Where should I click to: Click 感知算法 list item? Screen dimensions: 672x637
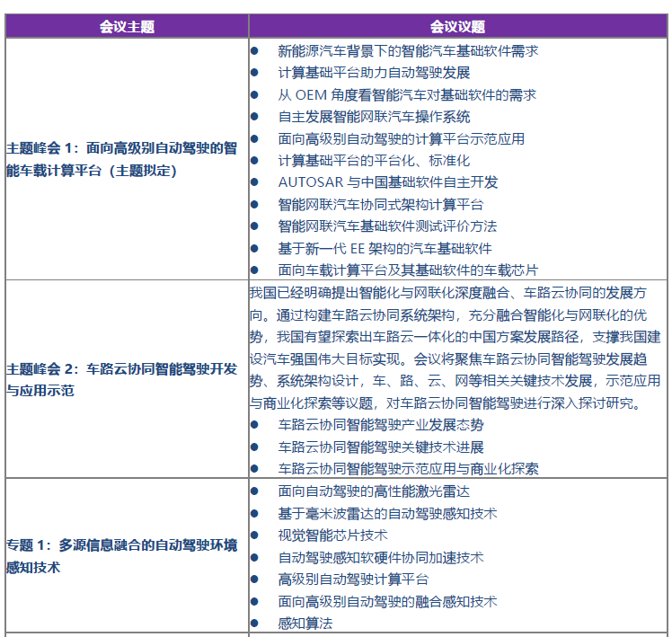(x=305, y=624)
